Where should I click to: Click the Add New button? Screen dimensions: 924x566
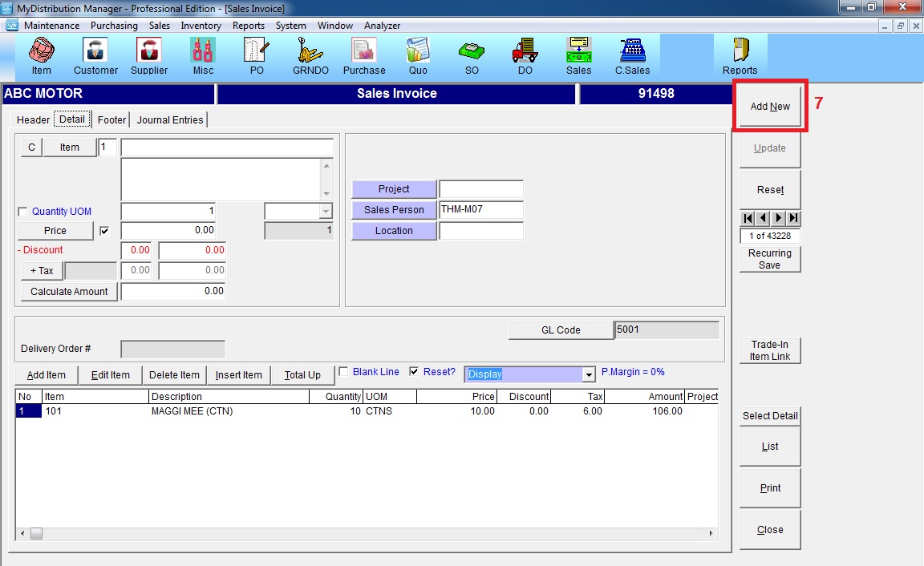coord(770,107)
